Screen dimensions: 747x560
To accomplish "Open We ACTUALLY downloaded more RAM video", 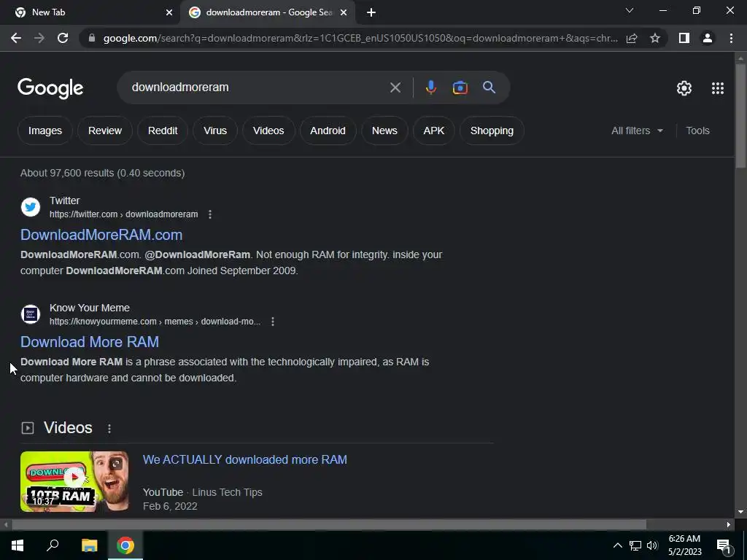I will pos(245,459).
